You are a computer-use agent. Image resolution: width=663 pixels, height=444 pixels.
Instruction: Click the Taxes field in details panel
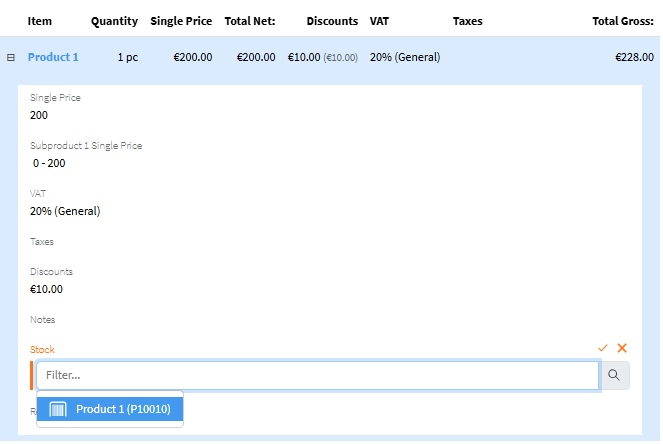[x=42, y=241]
